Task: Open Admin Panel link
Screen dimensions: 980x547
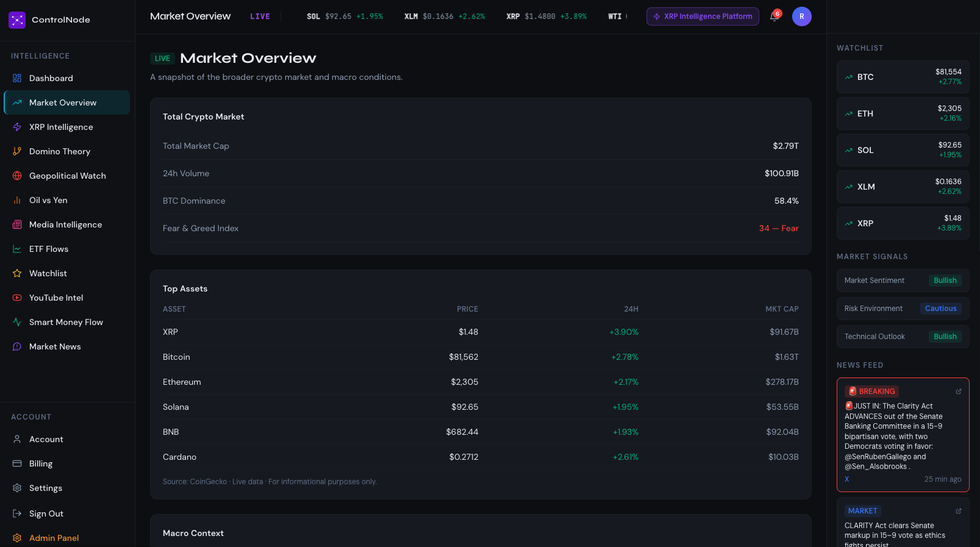Action: [67, 538]
